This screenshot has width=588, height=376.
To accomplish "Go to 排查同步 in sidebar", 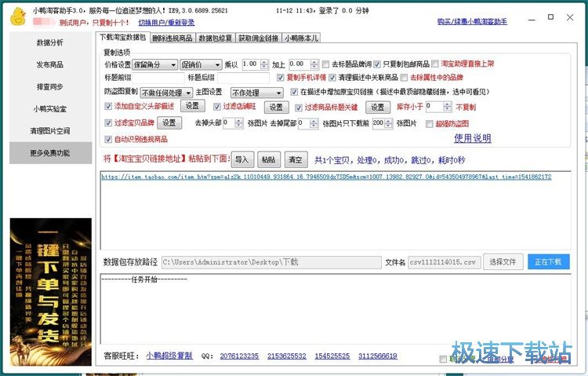I will (50, 87).
